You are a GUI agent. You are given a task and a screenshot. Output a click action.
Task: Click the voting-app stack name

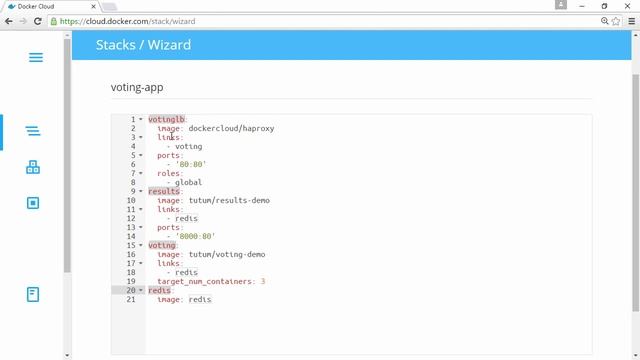[x=137, y=87]
